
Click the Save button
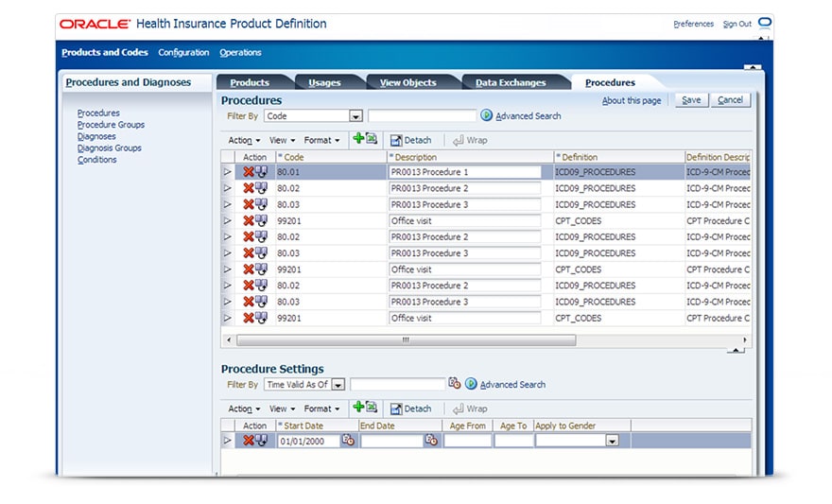pyautogui.click(x=691, y=100)
